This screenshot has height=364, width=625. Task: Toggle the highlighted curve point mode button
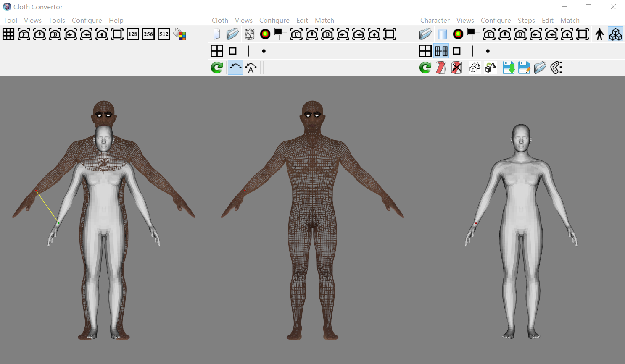pyautogui.click(x=235, y=68)
